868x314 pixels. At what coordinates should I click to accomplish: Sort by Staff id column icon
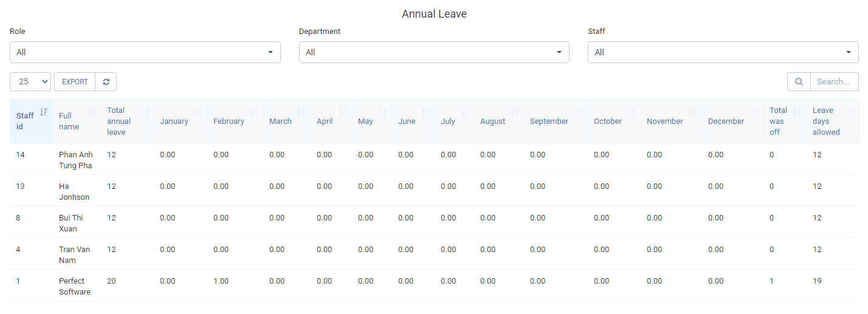[43, 112]
